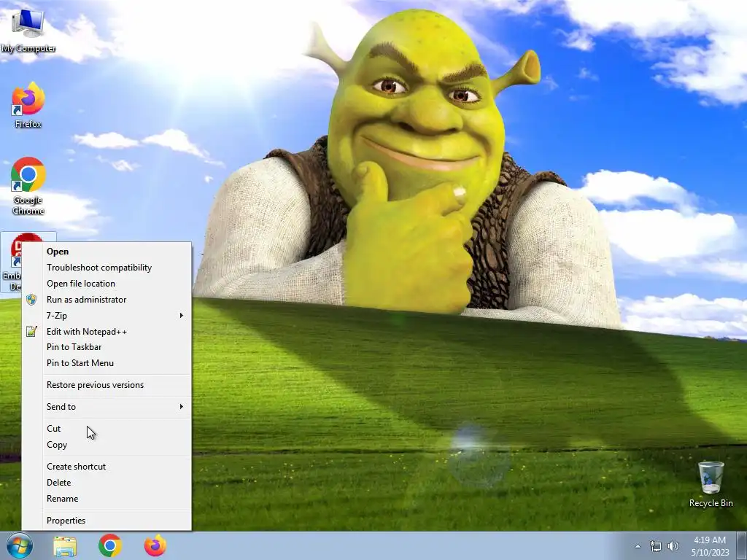Screen dimensions: 747x560
Task: Choose Delete from the context menu
Action: click(x=107, y=483)
